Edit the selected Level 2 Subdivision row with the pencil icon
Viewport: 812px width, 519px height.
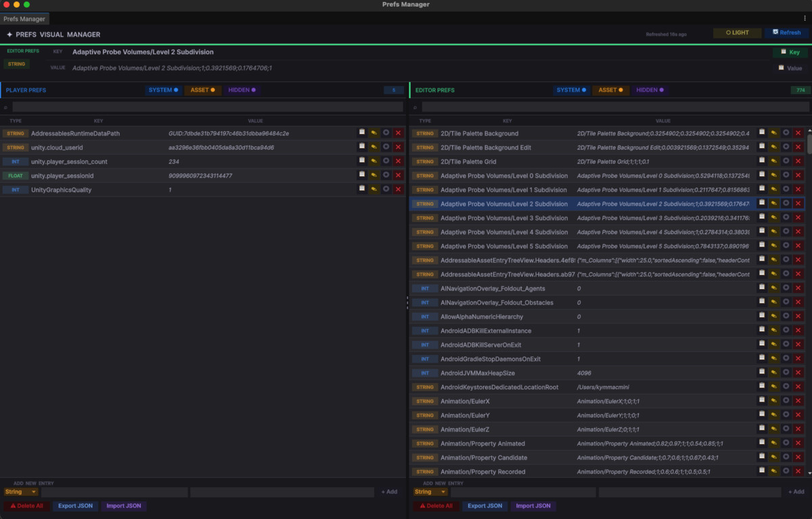pyautogui.click(x=774, y=204)
